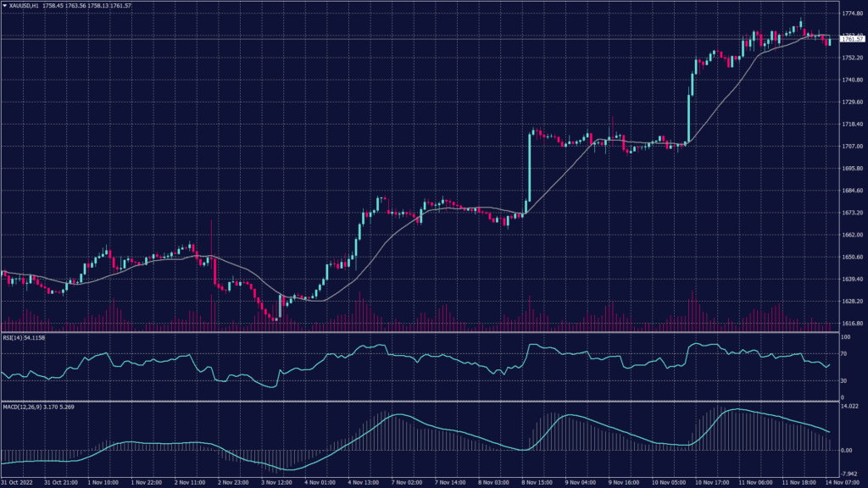Image resolution: width=868 pixels, height=488 pixels.
Task: Click the 10 Nov 17:00 time label
Action: coord(710,482)
